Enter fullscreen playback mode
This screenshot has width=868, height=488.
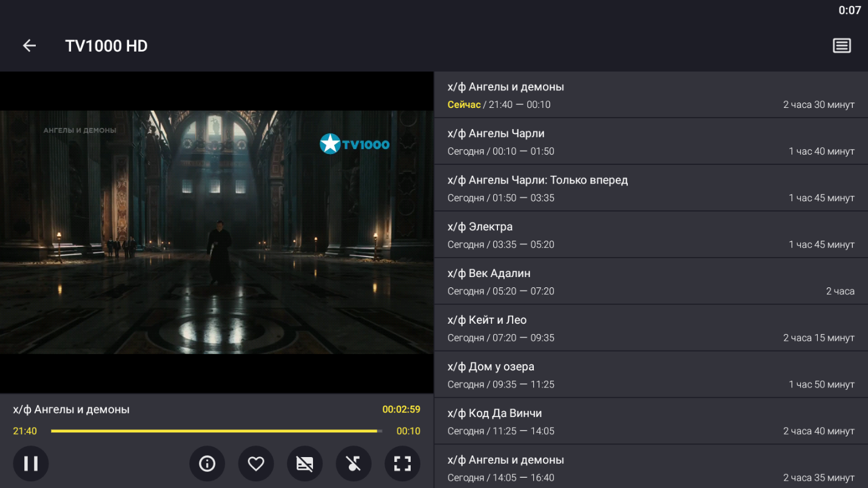coord(402,463)
